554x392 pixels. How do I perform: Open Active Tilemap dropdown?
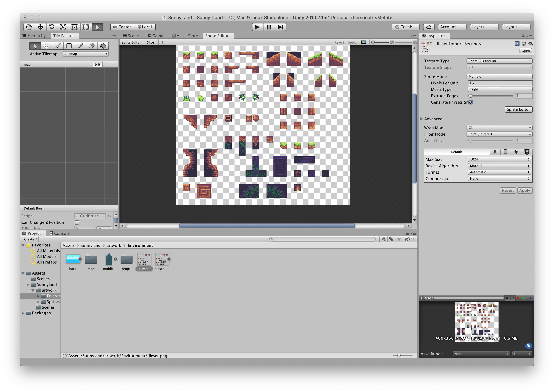[x=86, y=54]
